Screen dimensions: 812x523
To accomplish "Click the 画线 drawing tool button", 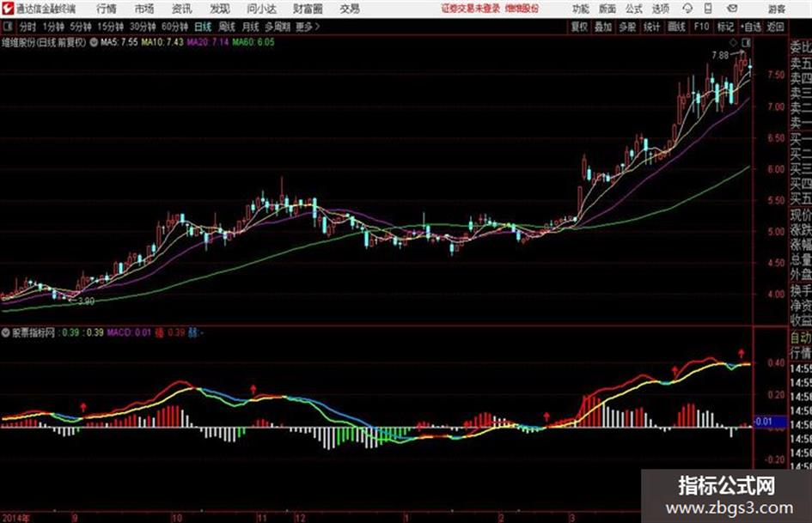I will (x=676, y=27).
